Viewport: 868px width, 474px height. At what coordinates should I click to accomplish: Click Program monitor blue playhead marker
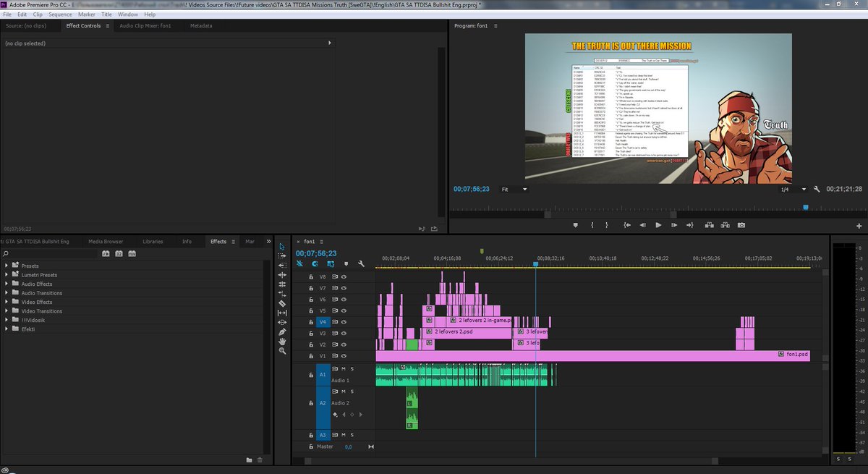805,207
